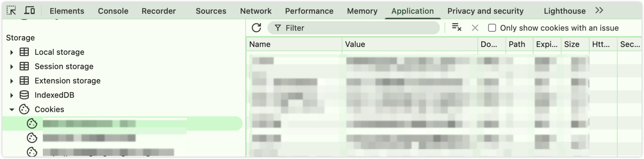644x159 pixels.
Task: Show more DevTools tabs via the chevron
Action: [x=599, y=11]
